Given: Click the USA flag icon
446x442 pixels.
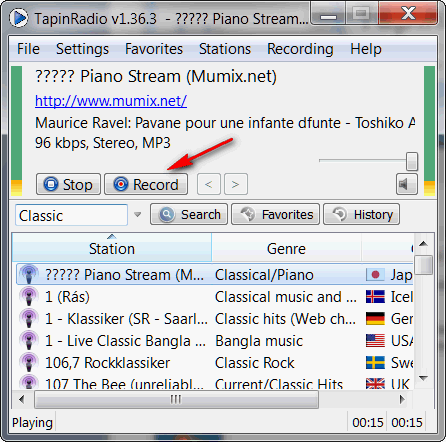Looking at the screenshot, I should click(x=375, y=341).
